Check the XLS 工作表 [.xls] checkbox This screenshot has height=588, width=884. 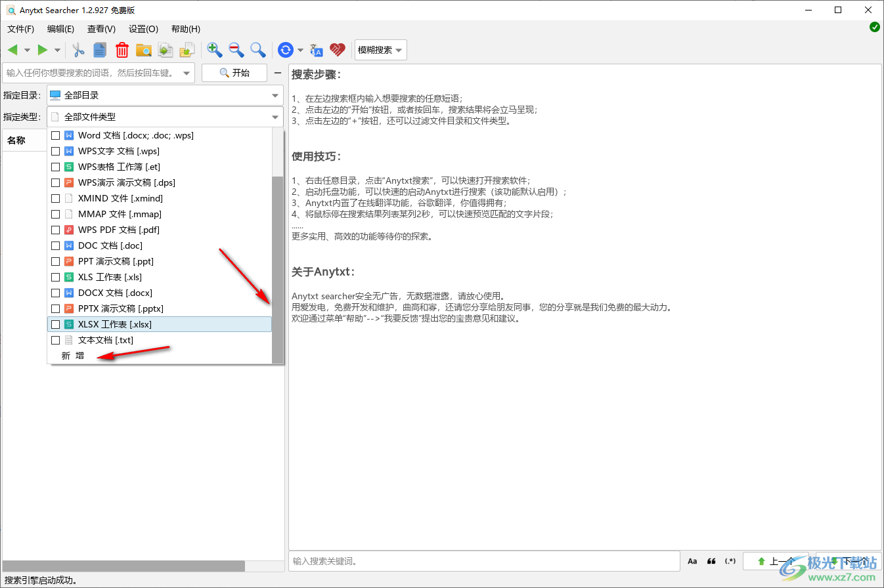tap(55, 277)
